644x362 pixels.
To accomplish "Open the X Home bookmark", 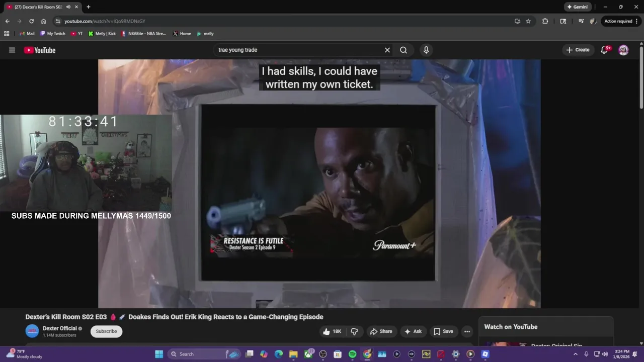I will [182, 34].
